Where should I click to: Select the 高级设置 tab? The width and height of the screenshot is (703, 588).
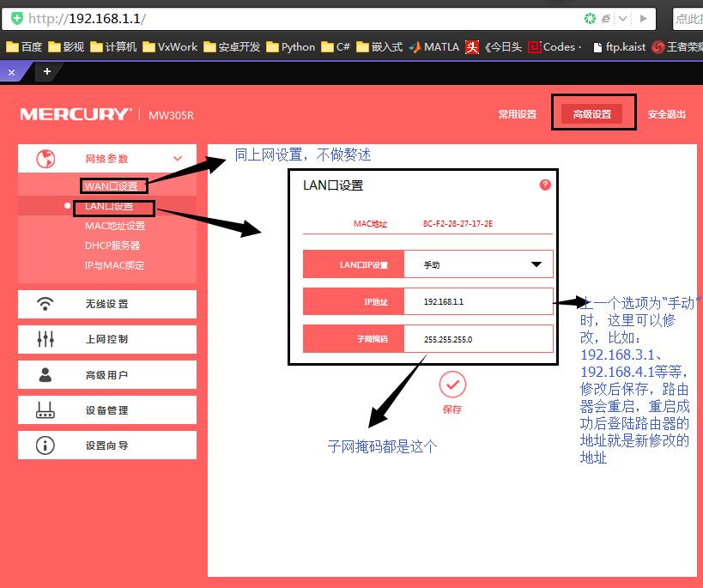tap(593, 112)
